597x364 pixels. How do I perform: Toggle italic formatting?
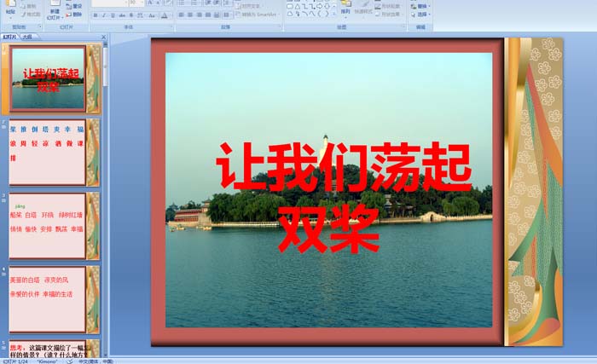[103, 15]
